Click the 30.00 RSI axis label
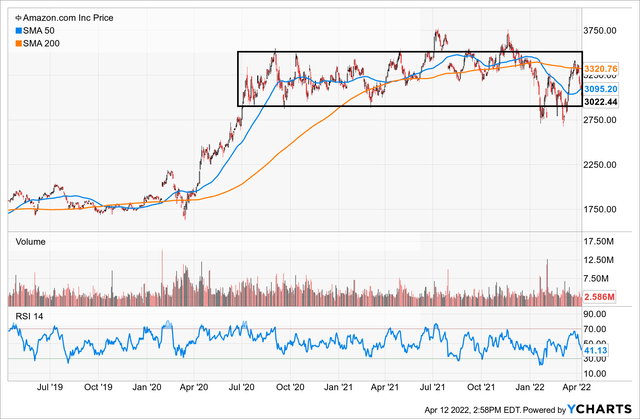640x419 pixels. pos(595,359)
